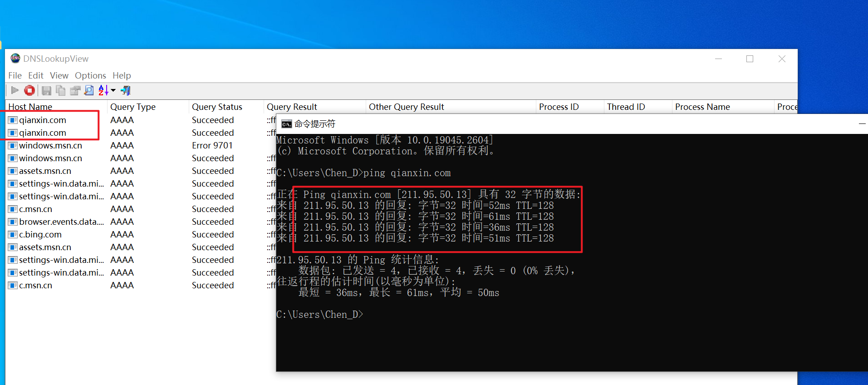868x385 pixels.
Task: Click the Start DNS tracing play icon
Action: (15, 90)
